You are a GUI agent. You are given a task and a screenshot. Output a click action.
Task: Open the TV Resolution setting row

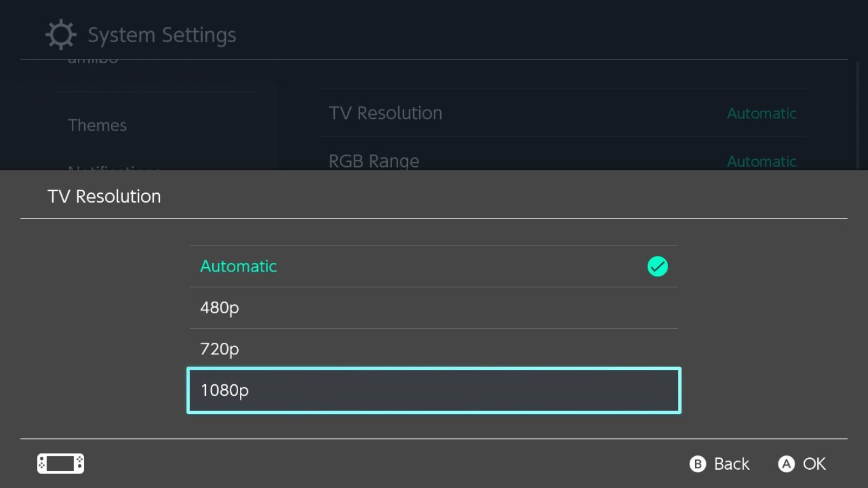click(385, 113)
